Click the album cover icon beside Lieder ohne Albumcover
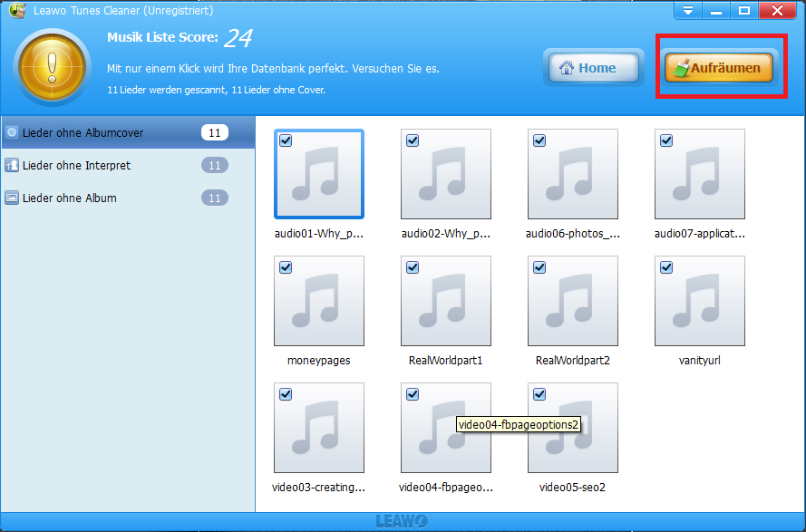This screenshot has width=806, height=532. click(11, 132)
